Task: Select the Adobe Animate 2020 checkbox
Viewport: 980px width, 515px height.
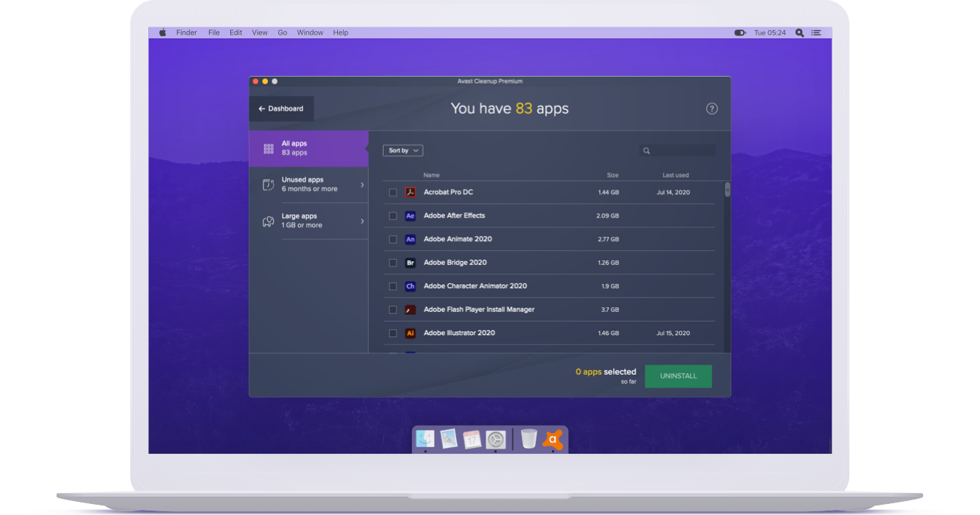Action: pos(393,239)
